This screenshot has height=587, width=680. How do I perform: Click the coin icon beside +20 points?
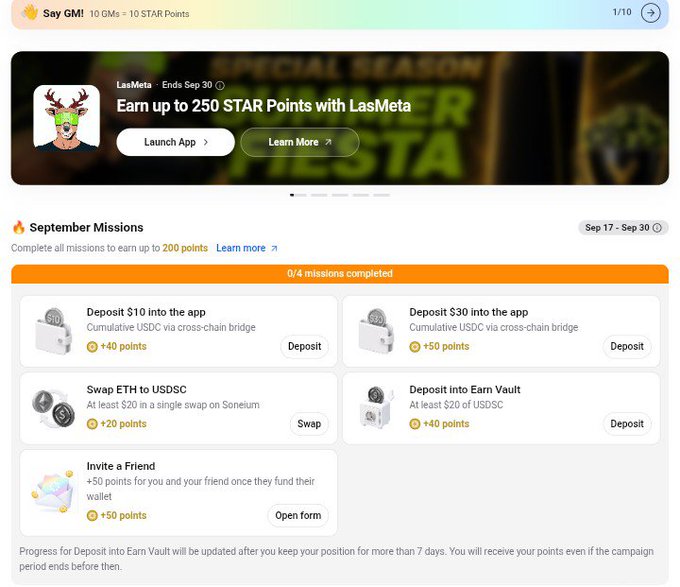[x=92, y=424]
